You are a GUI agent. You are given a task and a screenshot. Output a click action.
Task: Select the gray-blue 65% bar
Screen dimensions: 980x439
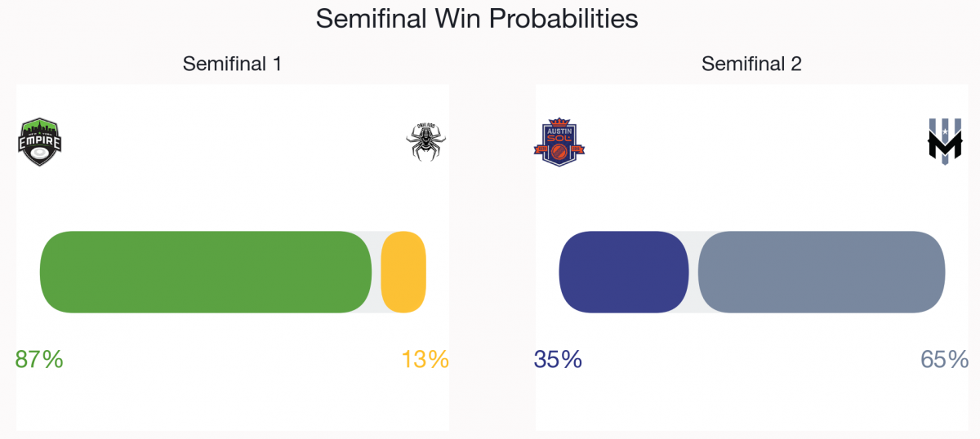(x=822, y=272)
